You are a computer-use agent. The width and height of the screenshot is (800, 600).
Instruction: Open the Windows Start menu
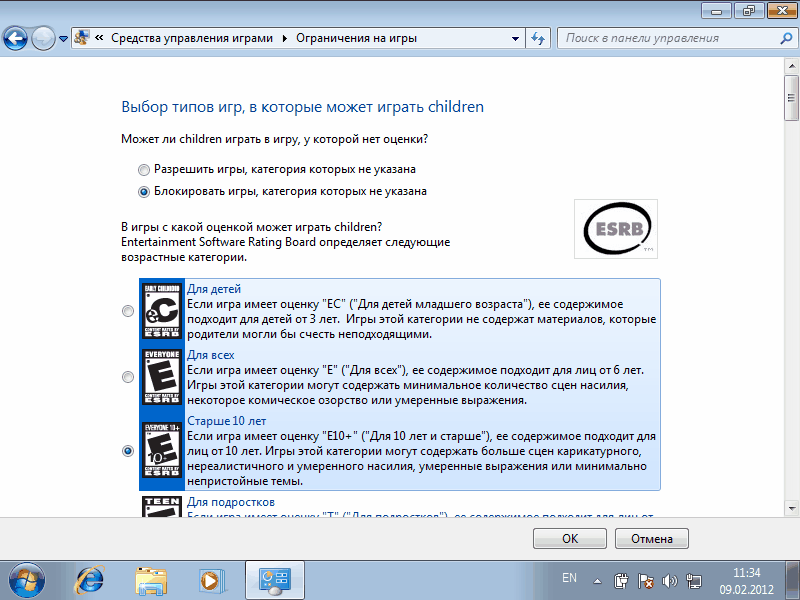tap(27, 580)
